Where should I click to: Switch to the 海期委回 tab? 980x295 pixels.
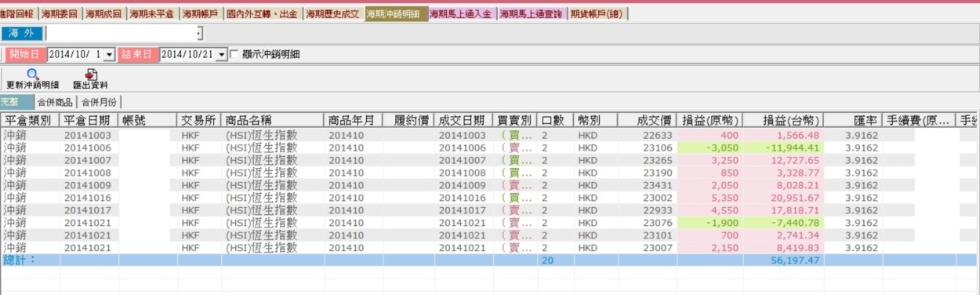click(60, 14)
